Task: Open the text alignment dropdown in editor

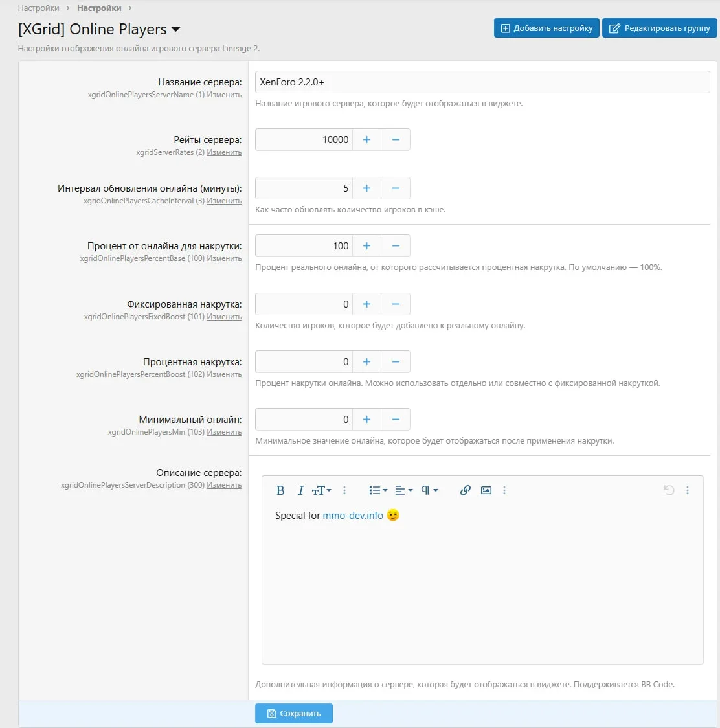Action: tap(403, 490)
